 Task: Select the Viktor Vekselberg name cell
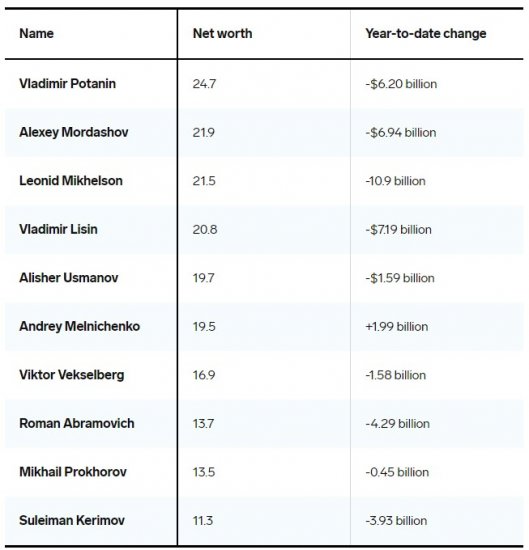(72, 375)
